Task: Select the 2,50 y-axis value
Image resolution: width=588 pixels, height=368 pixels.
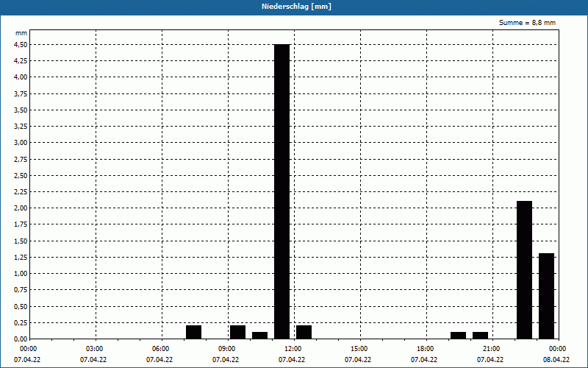Action: tap(21, 175)
